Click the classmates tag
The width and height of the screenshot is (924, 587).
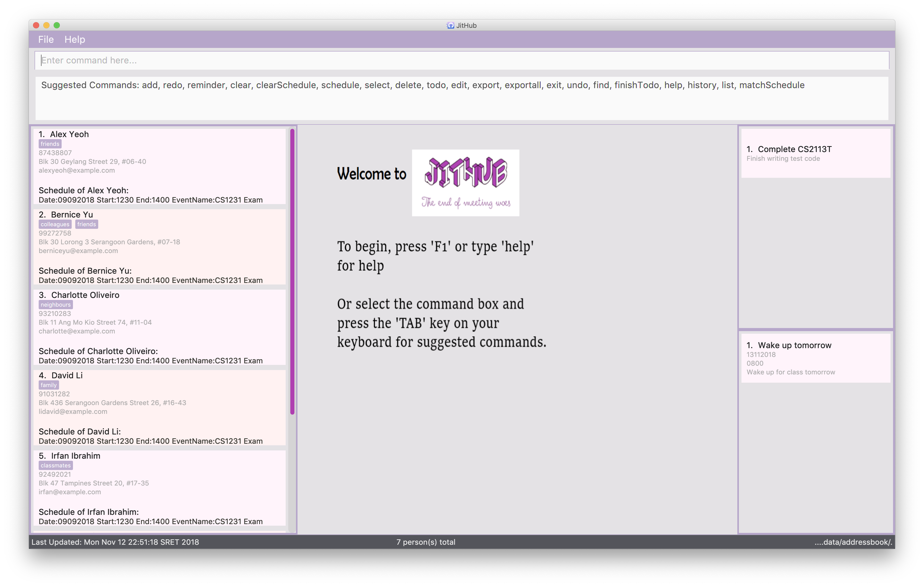[x=55, y=465]
